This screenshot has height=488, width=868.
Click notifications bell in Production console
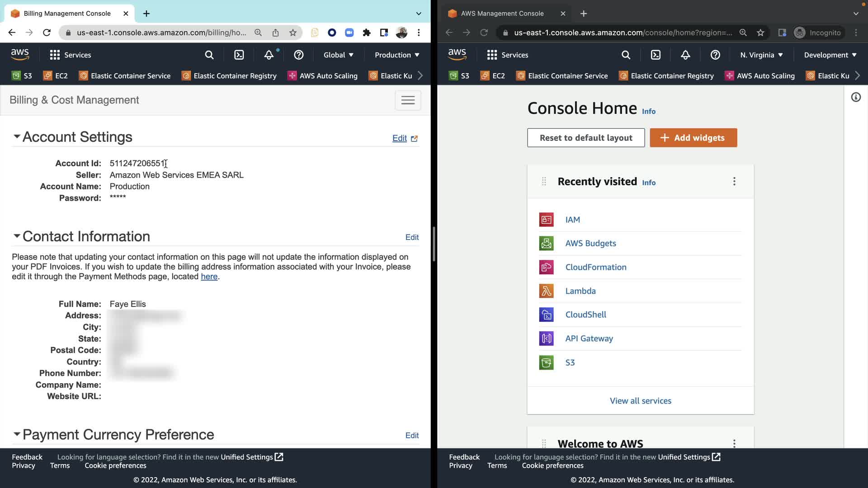click(269, 55)
